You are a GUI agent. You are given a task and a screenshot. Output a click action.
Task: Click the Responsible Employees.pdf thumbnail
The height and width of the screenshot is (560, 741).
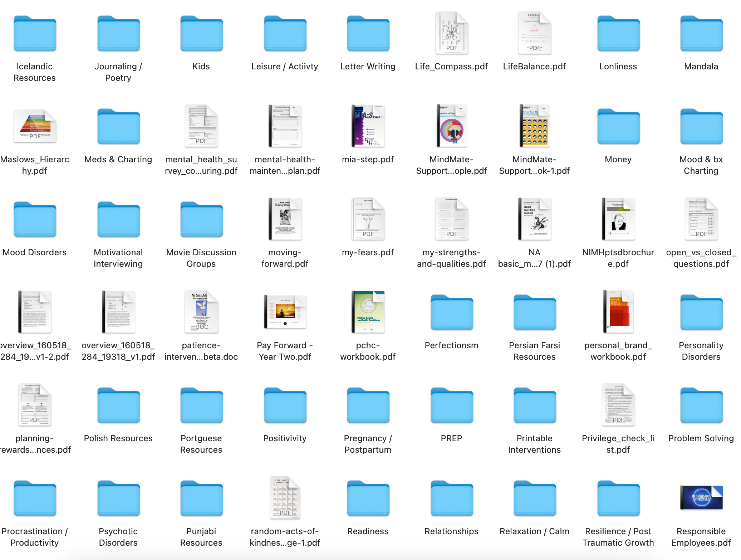701,498
